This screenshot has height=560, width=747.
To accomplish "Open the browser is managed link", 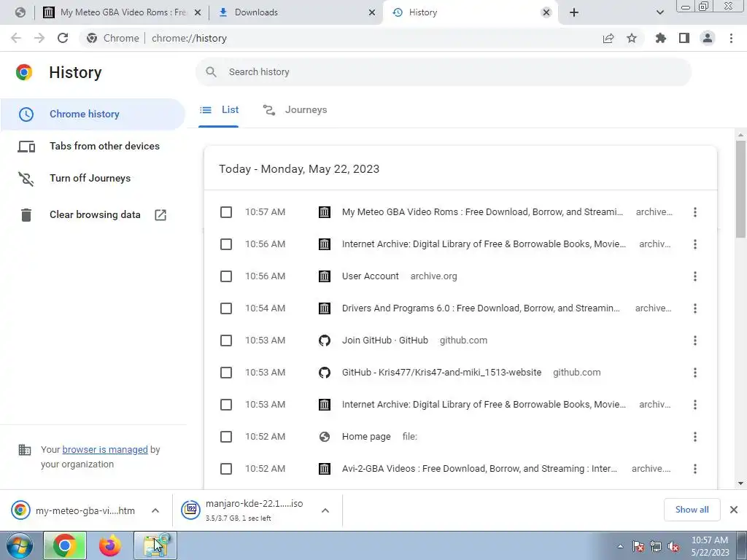I will [x=105, y=449].
